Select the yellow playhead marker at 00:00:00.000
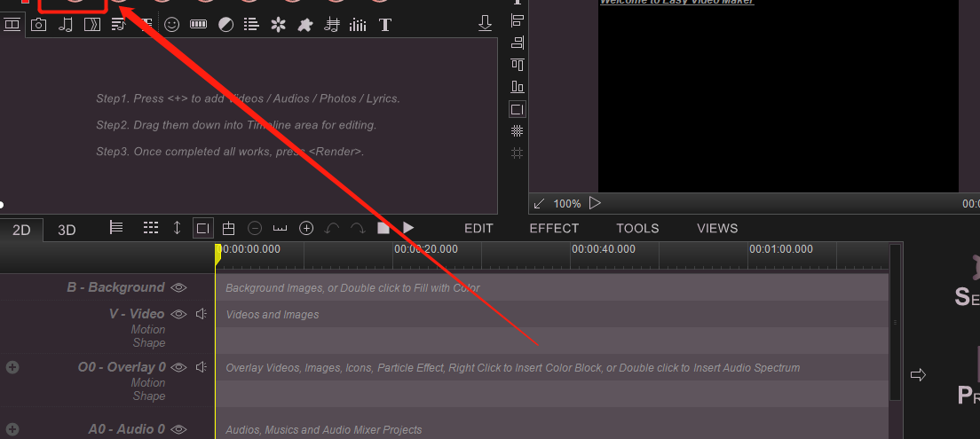Screen dimensions: 980x439 coord(217,253)
